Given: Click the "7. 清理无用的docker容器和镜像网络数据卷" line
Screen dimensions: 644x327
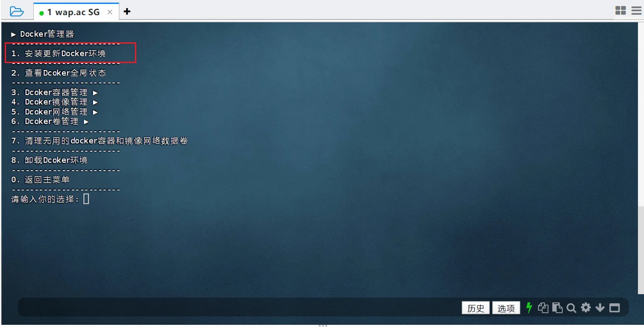Looking at the screenshot, I should [x=99, y=141].
